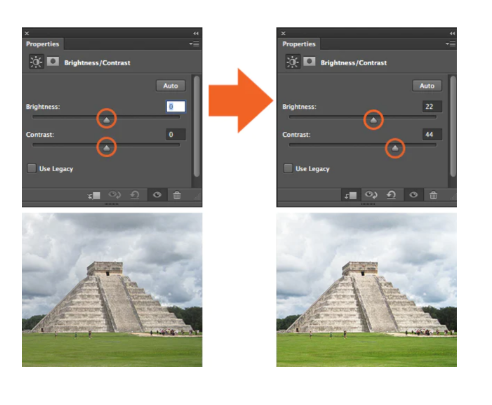Enable Use Legacy checkbox in left panel
The width and height of the screenshot is (492, 405).
32,168
